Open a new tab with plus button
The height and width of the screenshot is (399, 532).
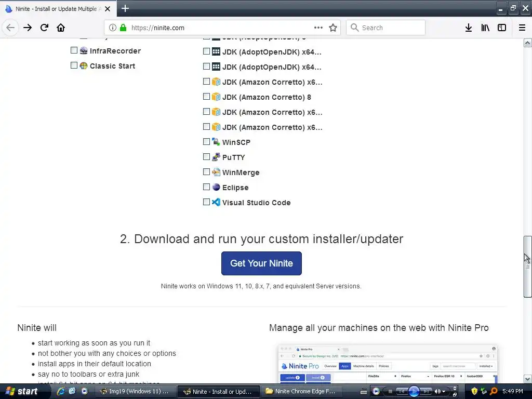tap(125, 8)
